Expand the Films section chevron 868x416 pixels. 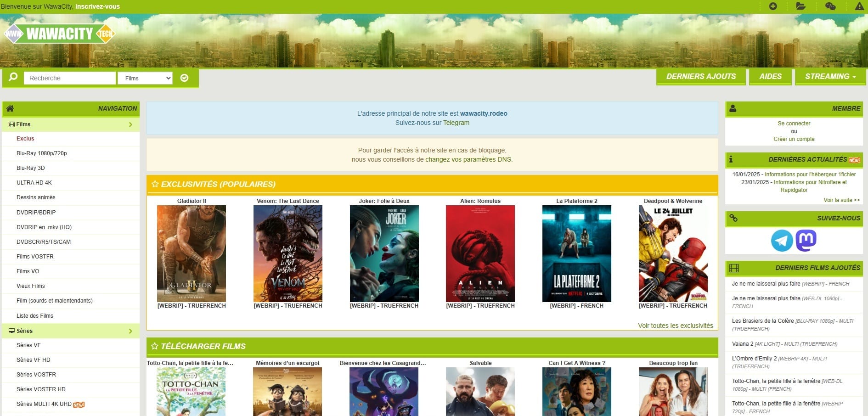point(130,124)
